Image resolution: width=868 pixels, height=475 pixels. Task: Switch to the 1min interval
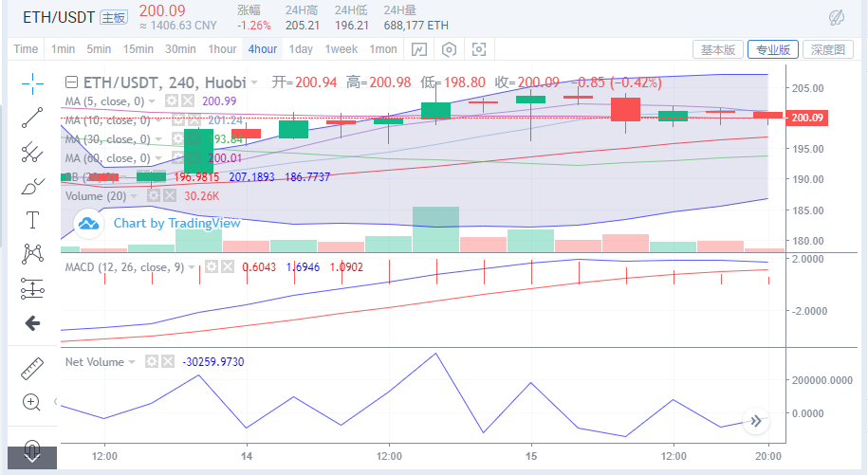[64, 49]
